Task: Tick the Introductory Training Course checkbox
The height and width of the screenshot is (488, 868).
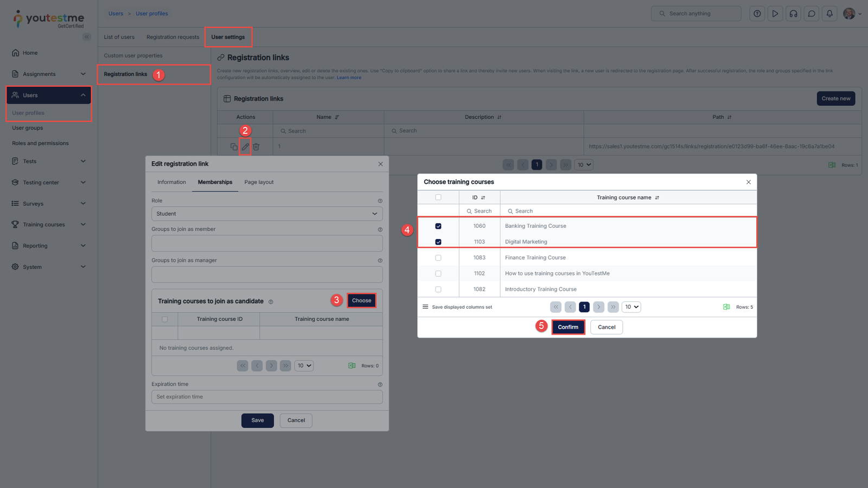Action: (438, 290)
